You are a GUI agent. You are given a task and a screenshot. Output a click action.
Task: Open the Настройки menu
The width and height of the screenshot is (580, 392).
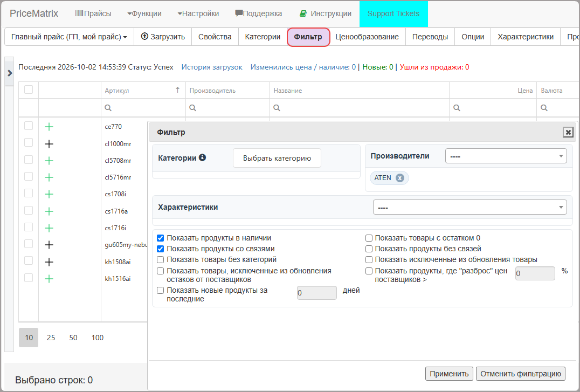198,13
